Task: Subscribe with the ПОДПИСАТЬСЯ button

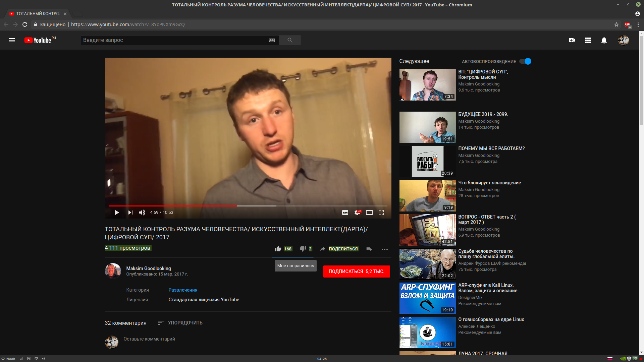Action: [357, 271]
